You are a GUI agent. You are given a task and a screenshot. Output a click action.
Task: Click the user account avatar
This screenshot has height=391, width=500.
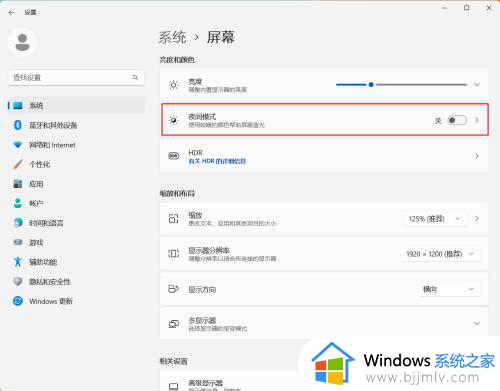click(22, 42)
